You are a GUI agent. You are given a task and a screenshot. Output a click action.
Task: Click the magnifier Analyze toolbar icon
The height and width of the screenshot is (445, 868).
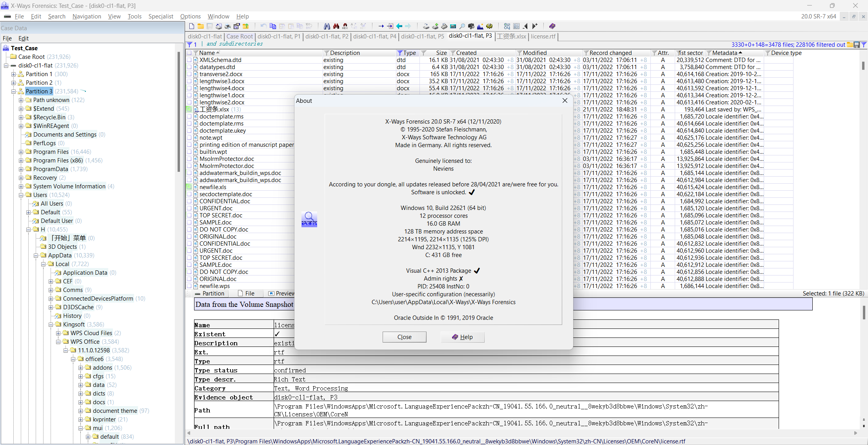click(x=462, y=26)
